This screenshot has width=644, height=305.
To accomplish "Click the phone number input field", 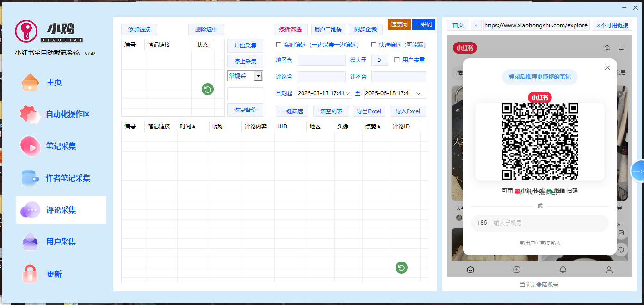I will tap(548, 223).
